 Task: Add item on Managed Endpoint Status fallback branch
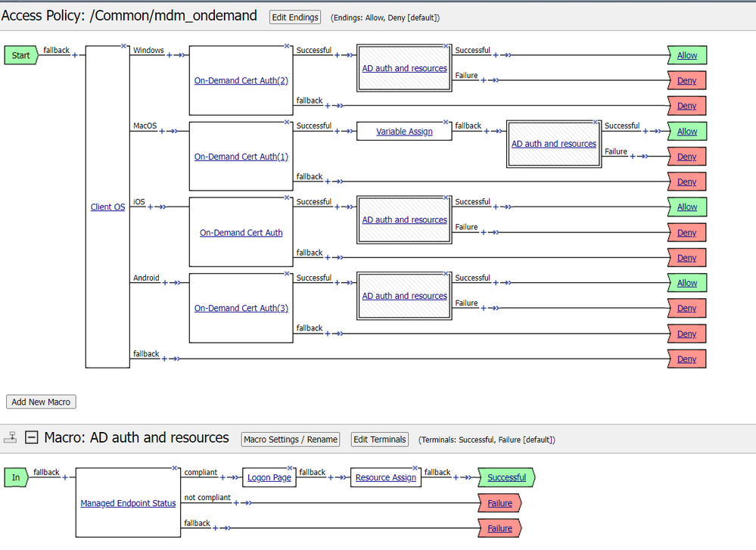216,528
